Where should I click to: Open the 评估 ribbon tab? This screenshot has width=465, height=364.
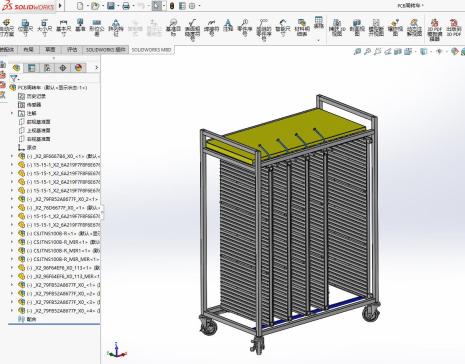[x=72, y=50]
